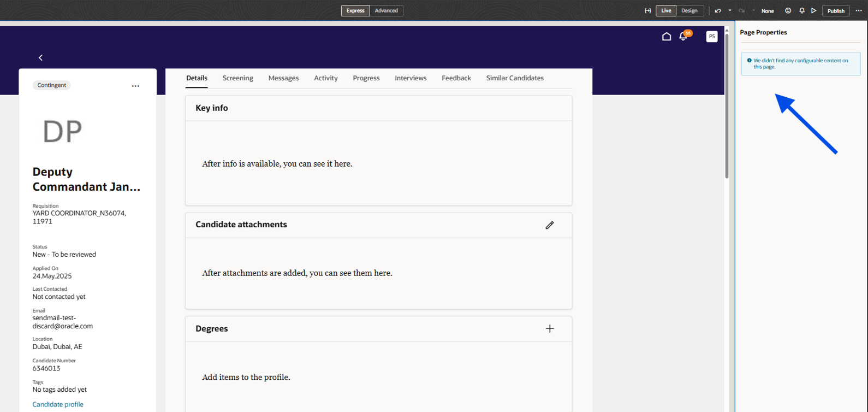Viewport: 868px width, 412px height.
Task: Click the email sendmail-test-discard@oracle.com
Action: coord(62,322)
